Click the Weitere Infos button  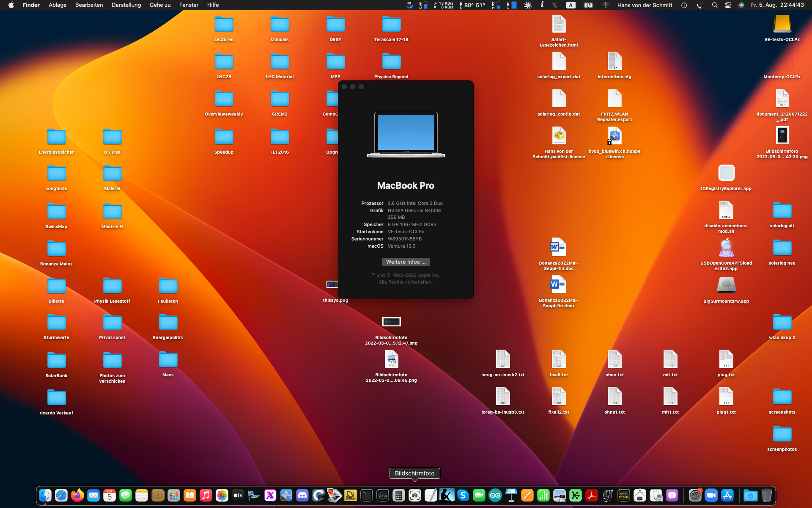click(x=406, y=262)
